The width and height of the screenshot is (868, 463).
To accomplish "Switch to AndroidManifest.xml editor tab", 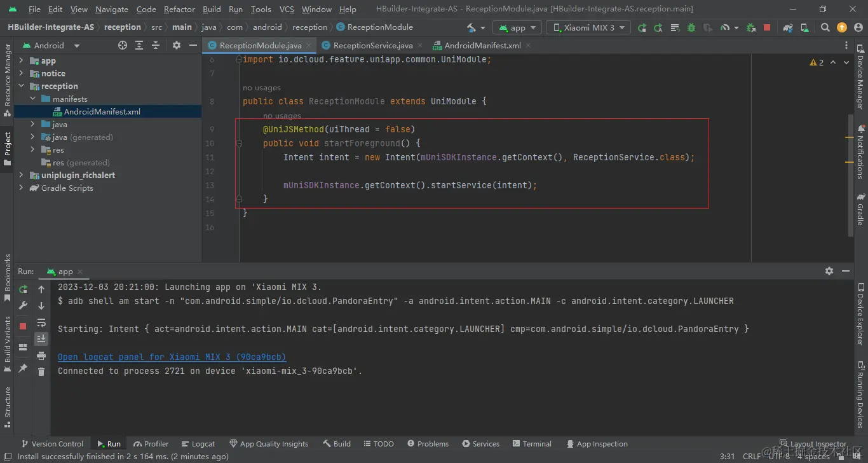I will click(x=482, y=45).
